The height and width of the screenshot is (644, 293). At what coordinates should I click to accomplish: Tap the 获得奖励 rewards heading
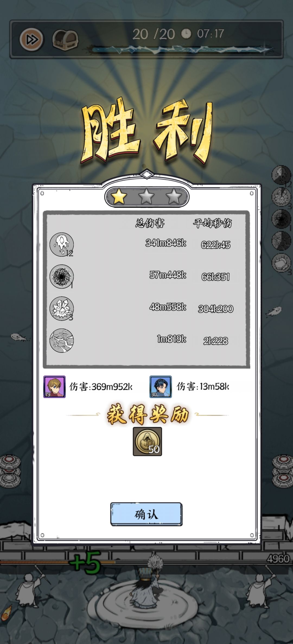[147, 415]
